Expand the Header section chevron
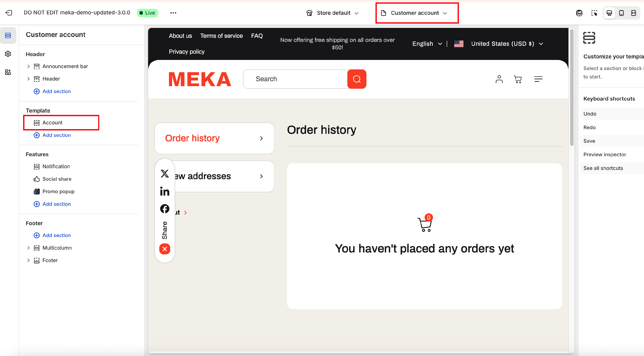Screen dimensions: 644x356 point(28,79)
